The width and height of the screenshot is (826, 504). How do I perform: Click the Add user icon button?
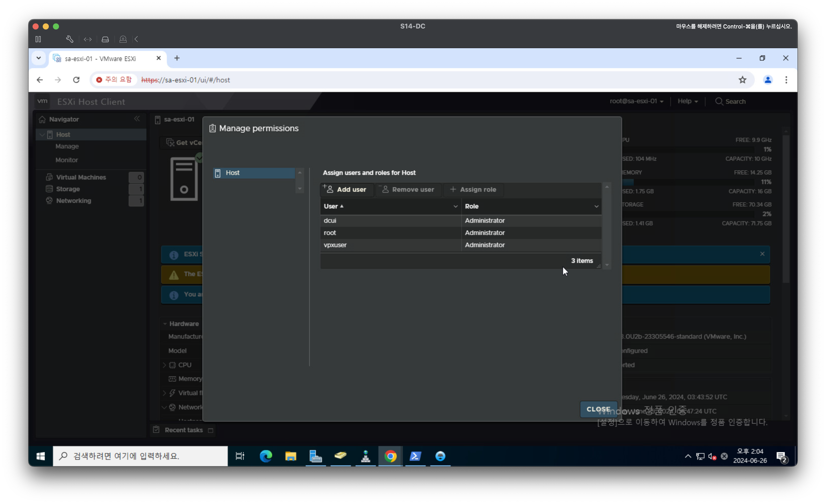click(347, 189)
